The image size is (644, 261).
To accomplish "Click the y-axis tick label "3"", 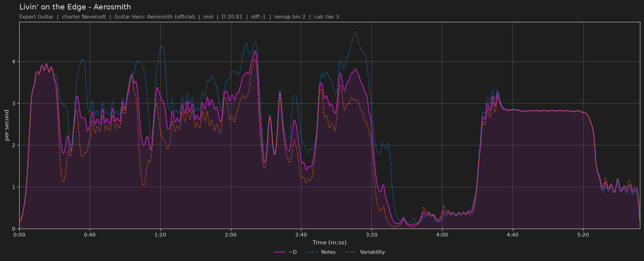I will tap(14, 104).
